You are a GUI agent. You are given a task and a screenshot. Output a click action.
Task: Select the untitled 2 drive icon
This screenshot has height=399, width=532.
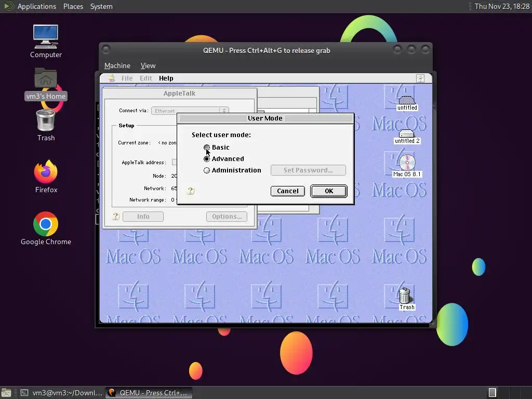407,137
